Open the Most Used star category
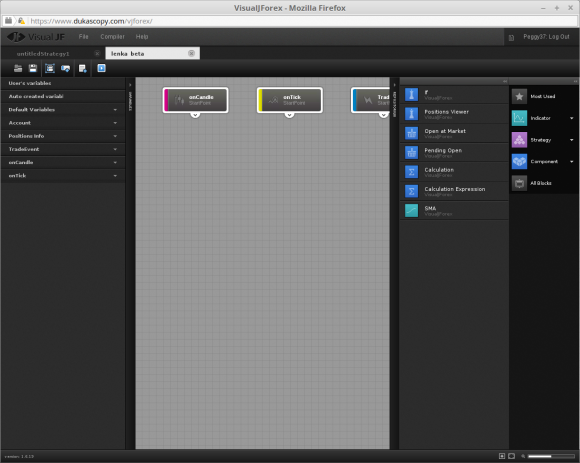 (543, 97)
